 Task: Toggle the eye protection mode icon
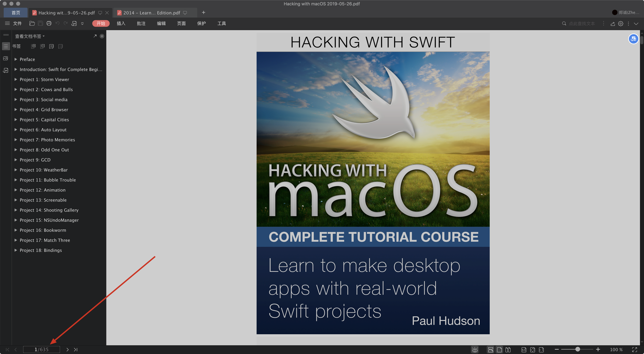point(475,349)
